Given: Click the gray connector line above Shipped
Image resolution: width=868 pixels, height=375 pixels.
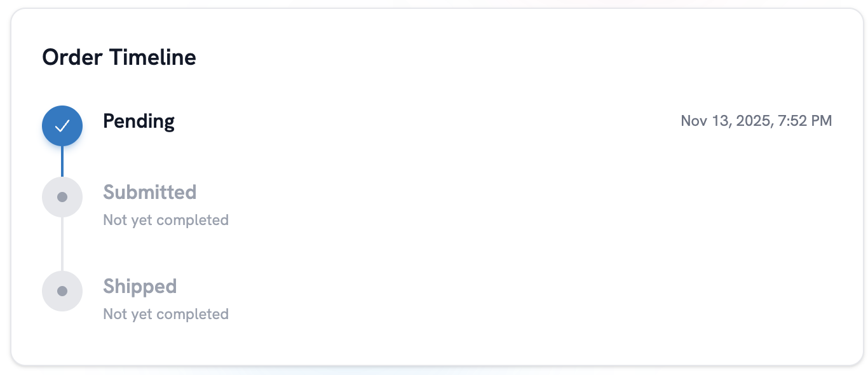Looking at the screenshot, I should tap(62, 244).
